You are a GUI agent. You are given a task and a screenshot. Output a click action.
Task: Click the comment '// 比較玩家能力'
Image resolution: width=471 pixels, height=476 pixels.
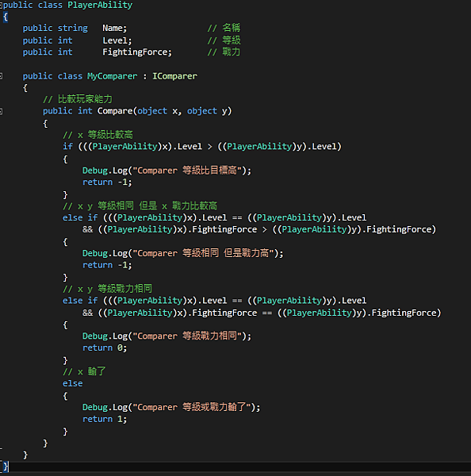click(78, 99)
